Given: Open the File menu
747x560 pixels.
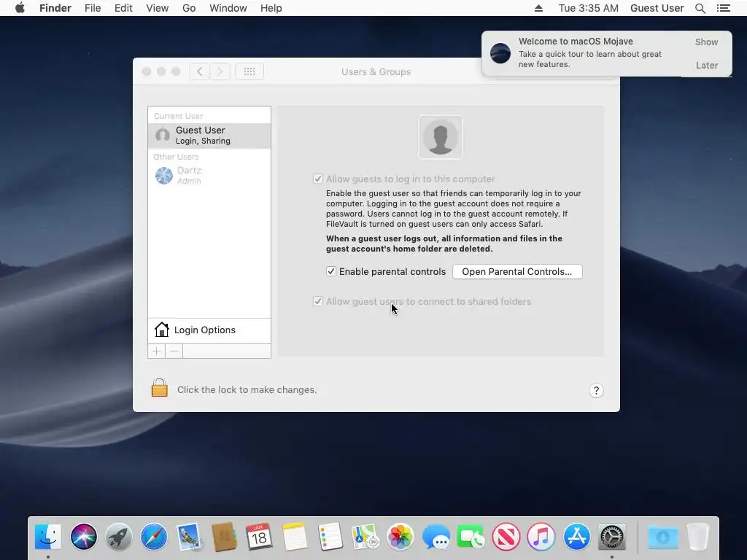Looking at the screenshot, I should click(93, 8).
